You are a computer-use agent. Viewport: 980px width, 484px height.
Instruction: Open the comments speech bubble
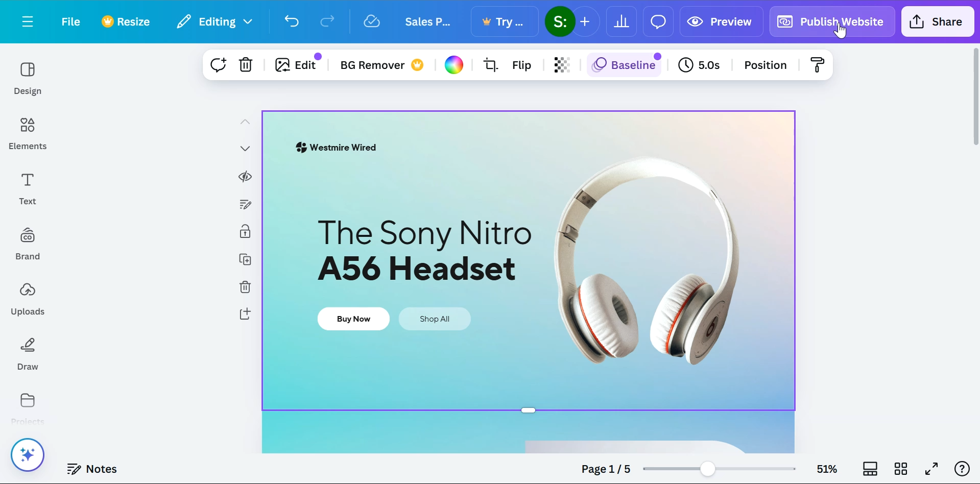(x=658, y=21)
